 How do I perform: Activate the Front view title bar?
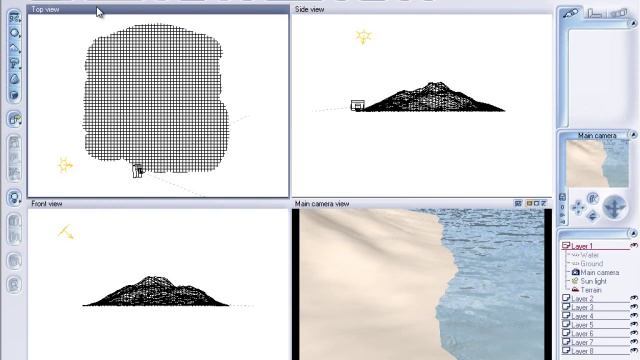(x=158, y=203)
